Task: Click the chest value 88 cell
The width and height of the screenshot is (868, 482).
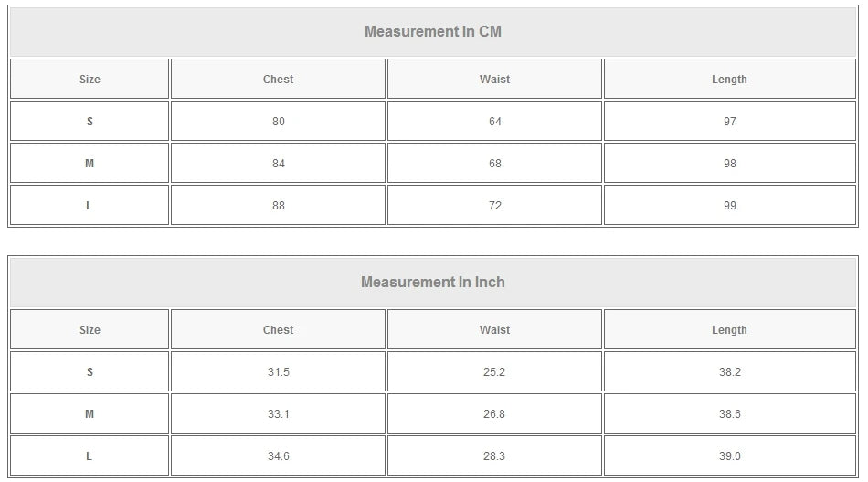Action: click(278, 206)
